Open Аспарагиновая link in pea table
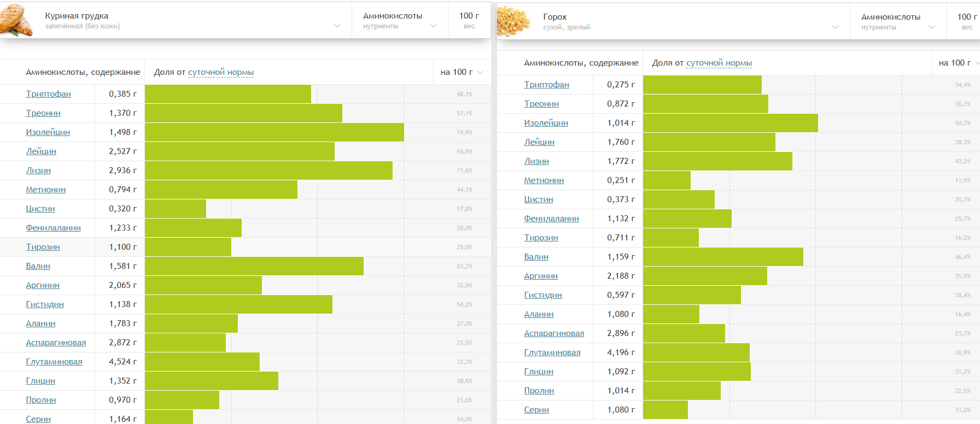The width and height of the screenshot is (980, 424). pos(555,333)
